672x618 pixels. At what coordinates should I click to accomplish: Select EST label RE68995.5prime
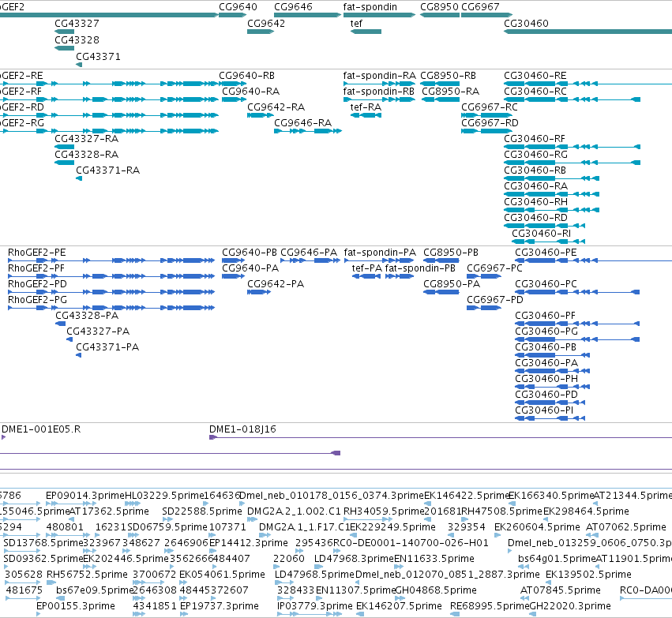click(490, 606)
